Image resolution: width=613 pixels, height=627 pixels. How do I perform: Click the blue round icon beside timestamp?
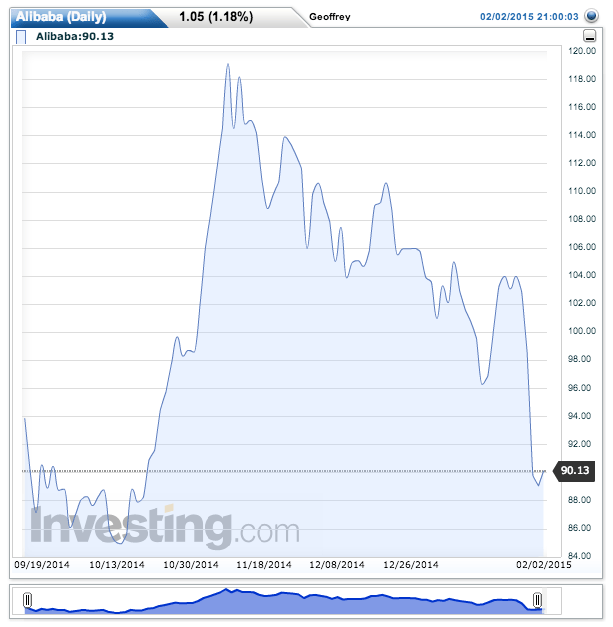tap(591, 17)
